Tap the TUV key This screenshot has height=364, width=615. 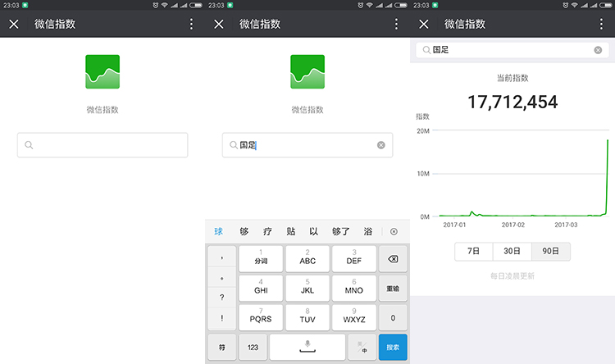tap(307, 317)
